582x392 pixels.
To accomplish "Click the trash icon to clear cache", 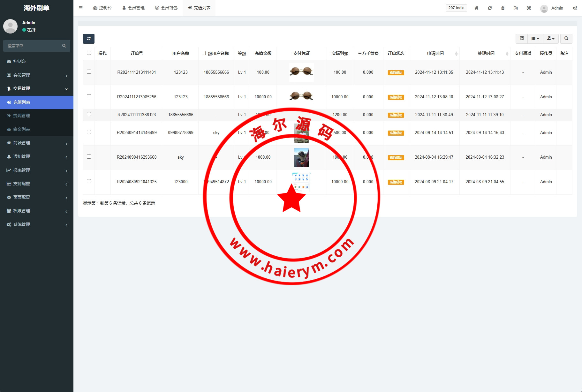I will [503, 8].
